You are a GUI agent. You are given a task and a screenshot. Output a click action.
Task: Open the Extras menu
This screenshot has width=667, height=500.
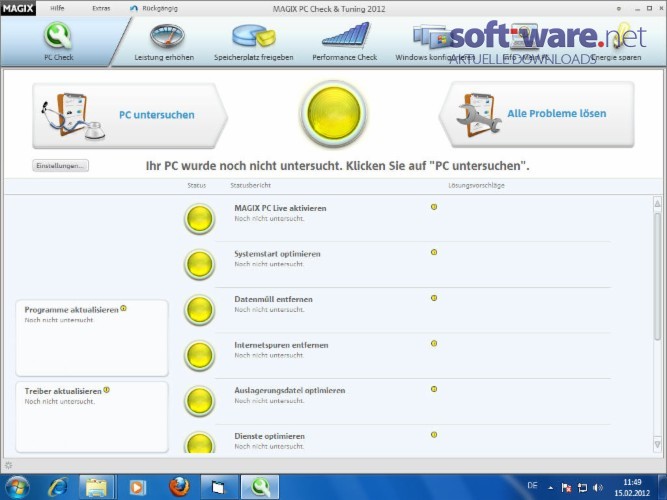(101, 8)
